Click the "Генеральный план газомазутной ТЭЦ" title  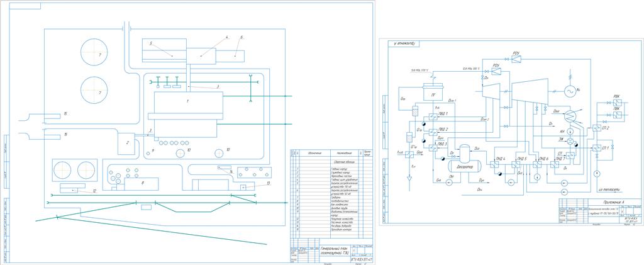coord(334,251)
